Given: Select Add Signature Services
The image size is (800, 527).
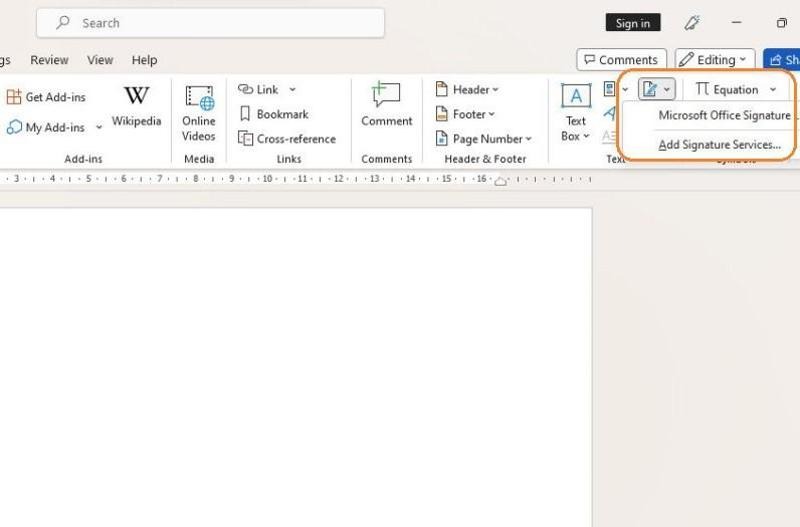Looking at the screenshot, I should pyautogui.click(x=719, y=145).
